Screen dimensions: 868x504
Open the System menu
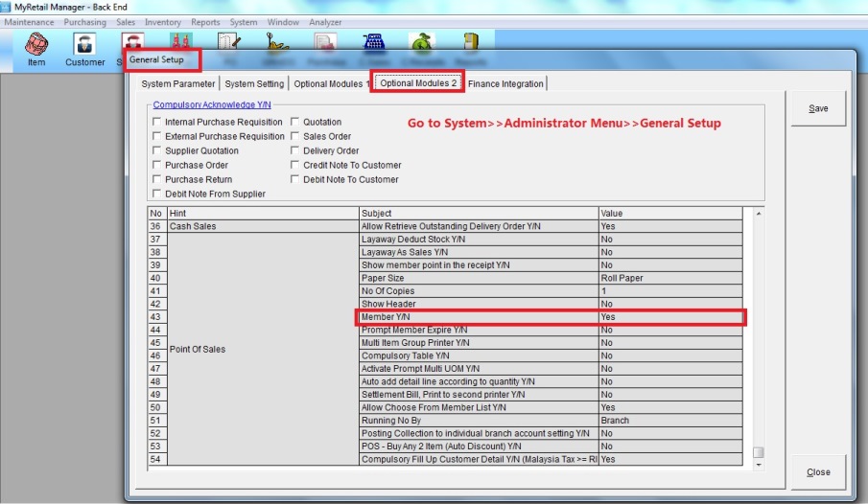click(x=244, y=22)
